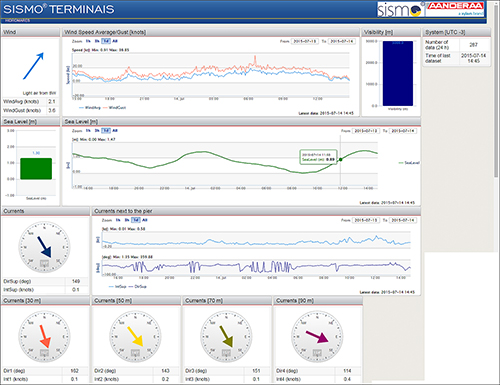Click the Wind Speed Average/Gust panel header
This screenshot has width=500, height=385.
pos(211,32)
